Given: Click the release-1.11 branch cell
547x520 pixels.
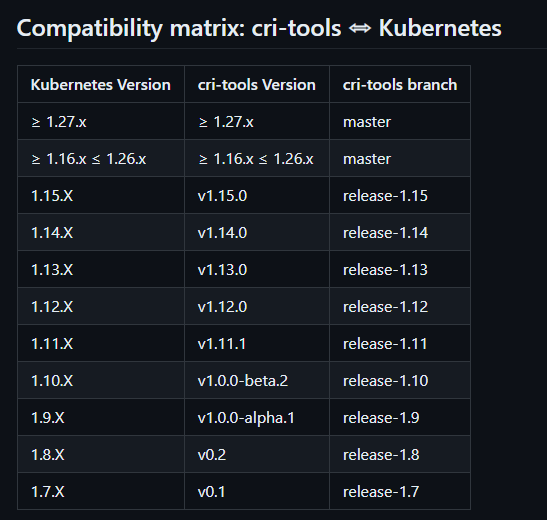Looking at the screenshot, I should click(x=400, y=344).
